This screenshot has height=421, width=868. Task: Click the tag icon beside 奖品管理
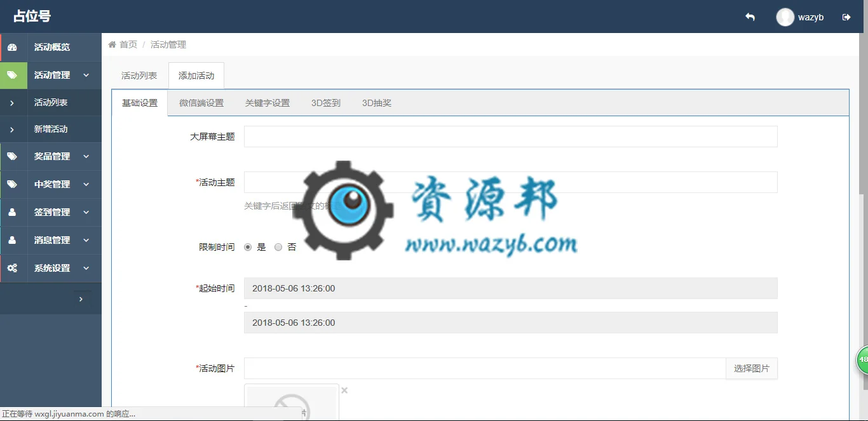[x=12, y=156]
